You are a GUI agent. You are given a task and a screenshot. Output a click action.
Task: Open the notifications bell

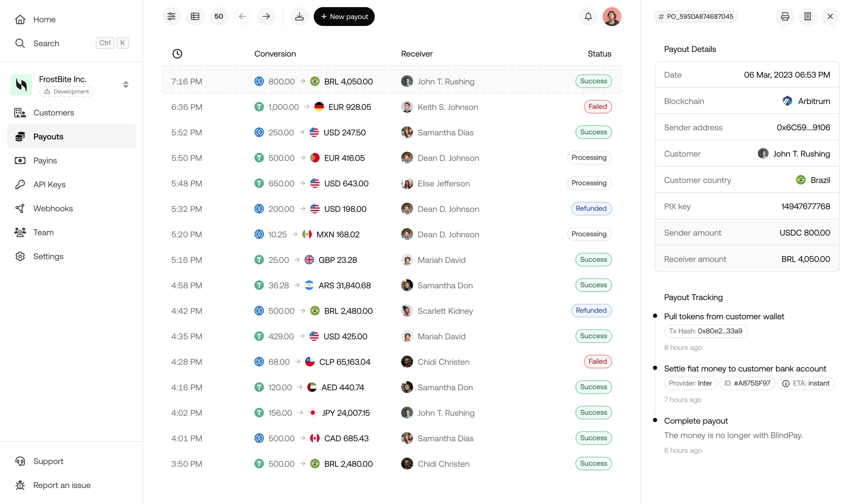[x=588, y=16]
